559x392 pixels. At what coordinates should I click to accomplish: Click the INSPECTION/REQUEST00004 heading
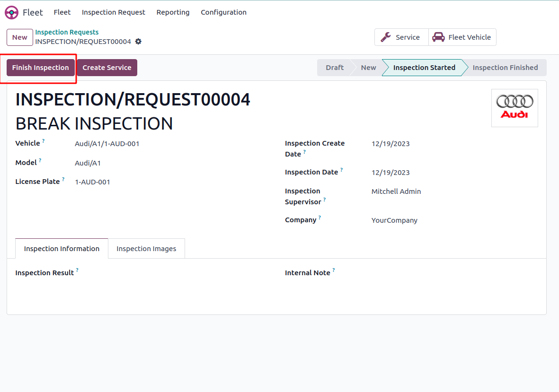click(133, 99)
